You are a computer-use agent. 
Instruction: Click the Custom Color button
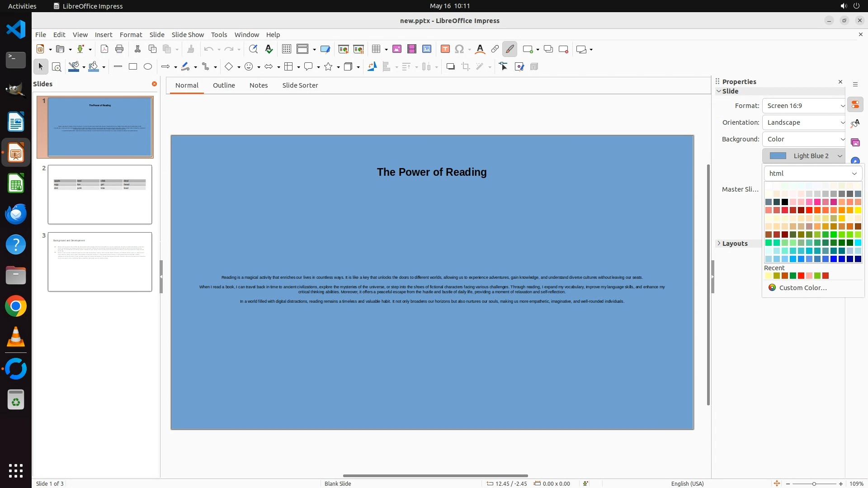click(x=803, y=288)
